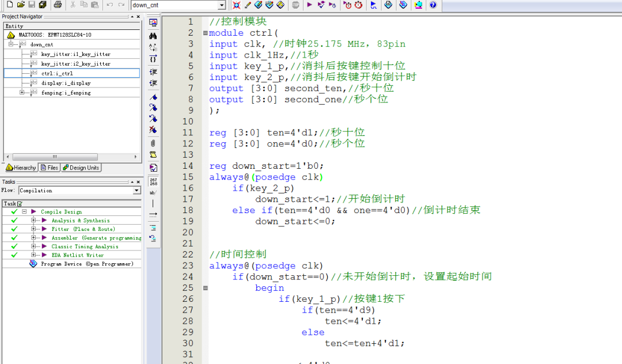Click the Stop Processing icon

(295, 5)
